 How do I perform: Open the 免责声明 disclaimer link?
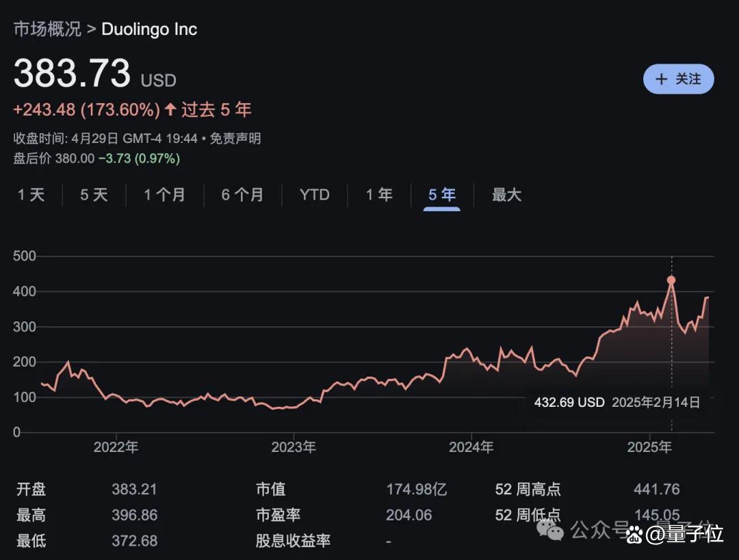[x=235, y=139]
